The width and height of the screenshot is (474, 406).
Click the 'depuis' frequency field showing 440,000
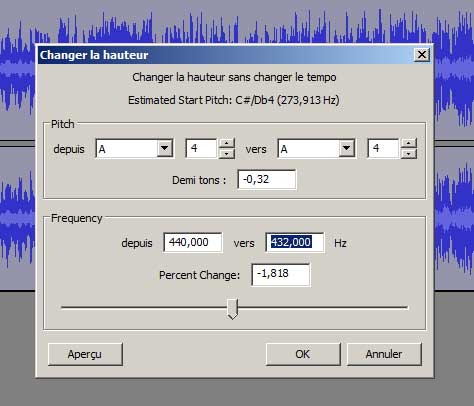click(x=193, y=242)
